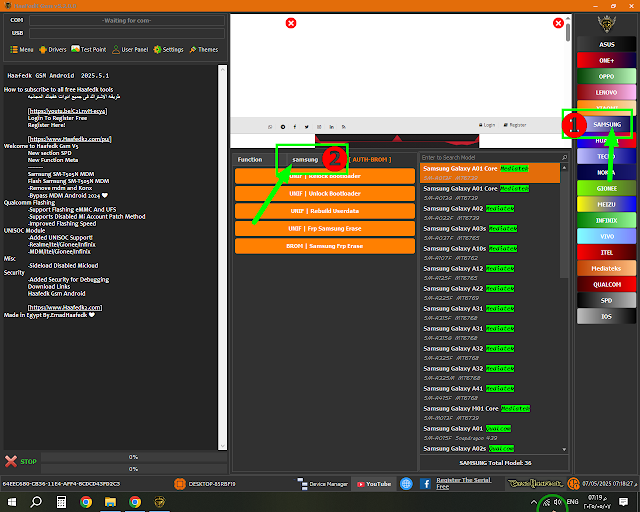The height and width of the screenshot is (512, 640).
Task: Select the VIVO brand button
Action: pos(607,236)
